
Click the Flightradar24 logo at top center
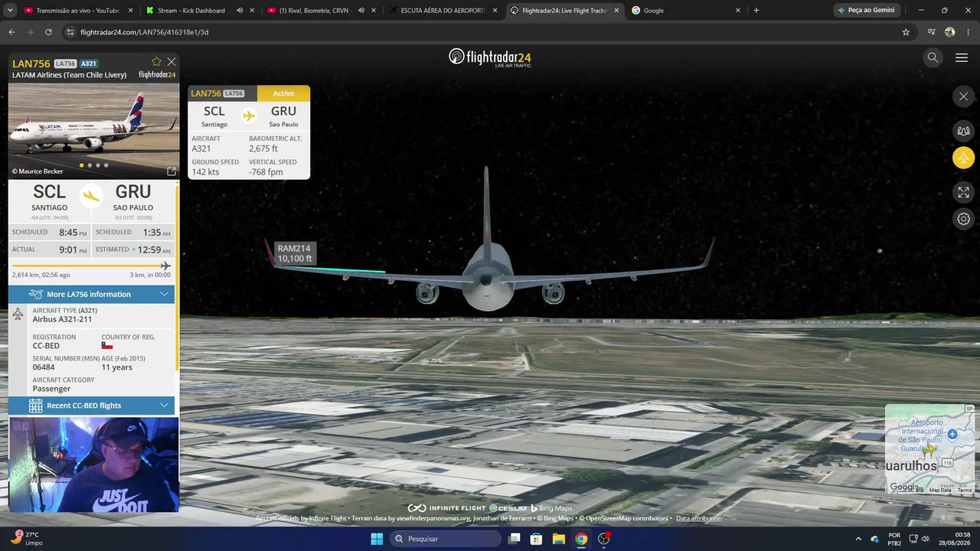490,57
